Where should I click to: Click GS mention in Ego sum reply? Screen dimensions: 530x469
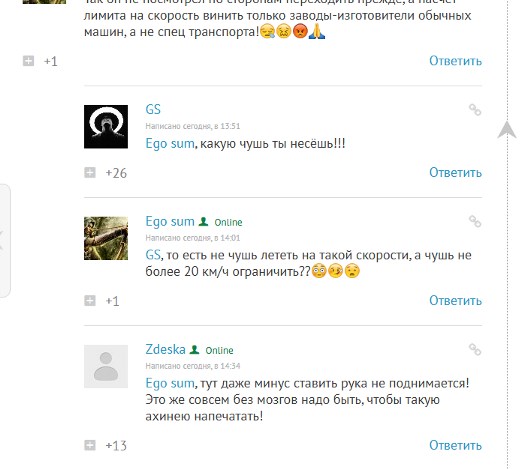153,255
